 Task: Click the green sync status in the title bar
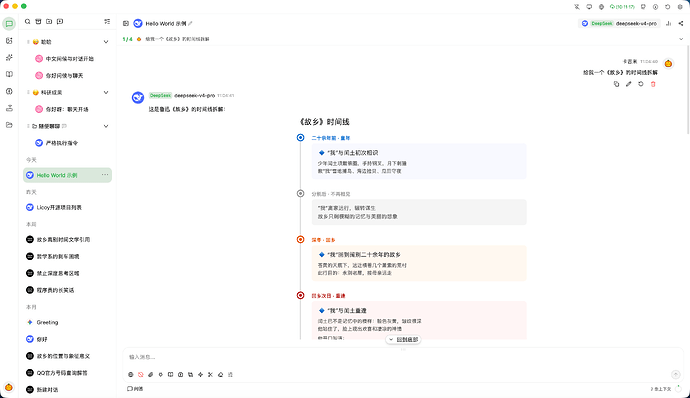click(622, 7)
